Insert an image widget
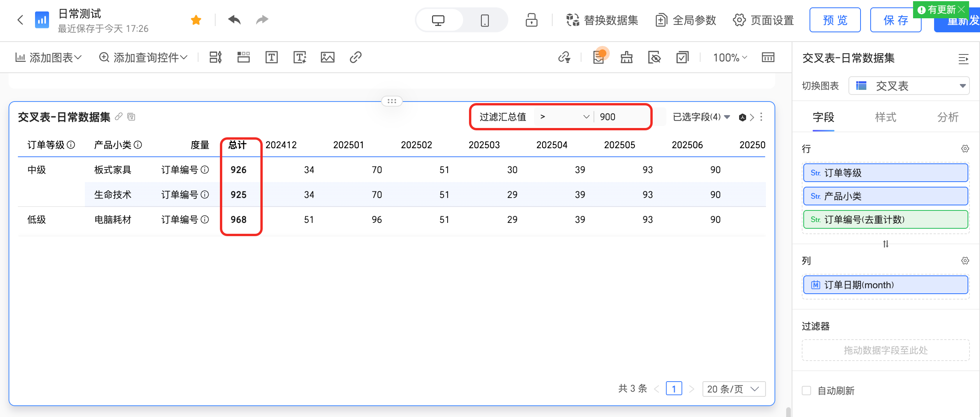 click(327, 58)
